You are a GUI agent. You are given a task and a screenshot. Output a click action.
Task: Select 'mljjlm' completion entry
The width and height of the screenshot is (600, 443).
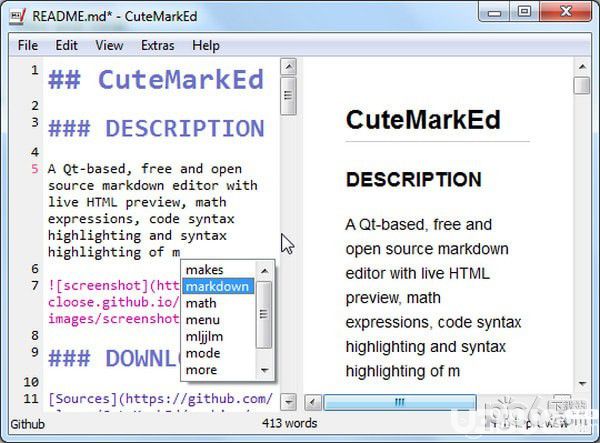[x=218, y=336]
